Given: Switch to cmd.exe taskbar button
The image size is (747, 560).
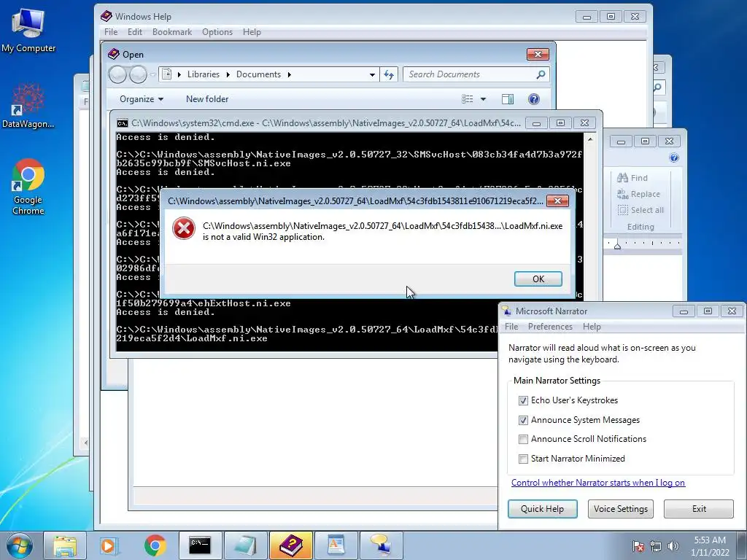Looking at the screenshot, I should coord(200,545).
